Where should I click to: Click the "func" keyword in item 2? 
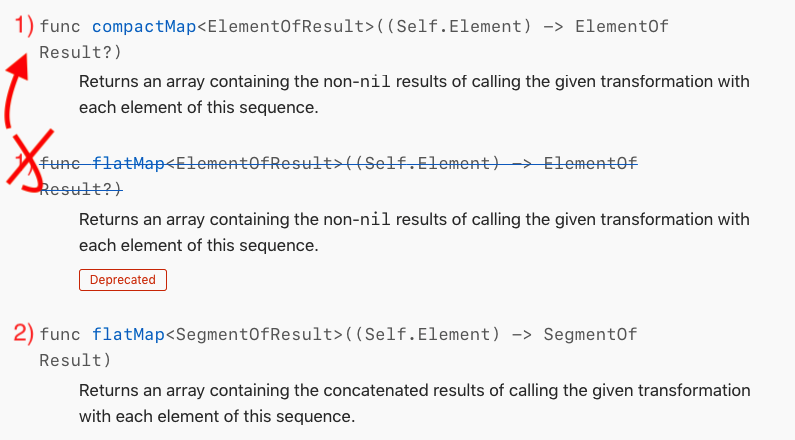tap(60, 334)
